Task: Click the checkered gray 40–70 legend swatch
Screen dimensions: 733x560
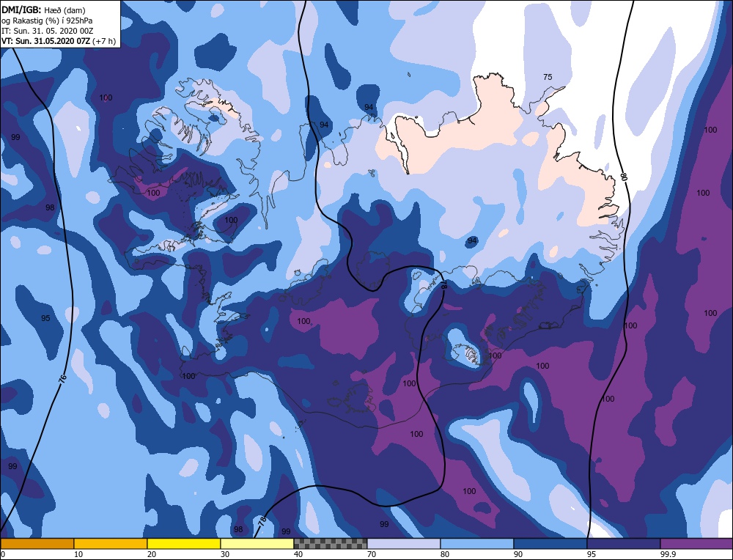Action: (331, 543)
